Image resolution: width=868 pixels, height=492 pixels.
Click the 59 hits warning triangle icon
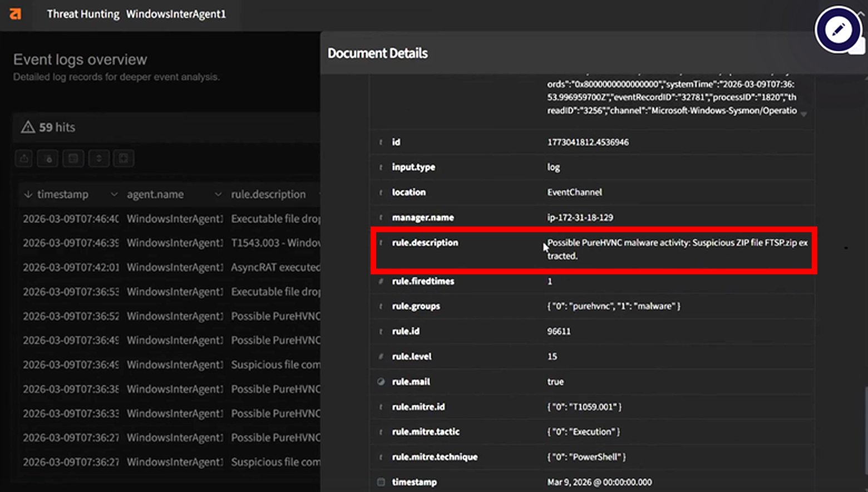click(28, 127)
